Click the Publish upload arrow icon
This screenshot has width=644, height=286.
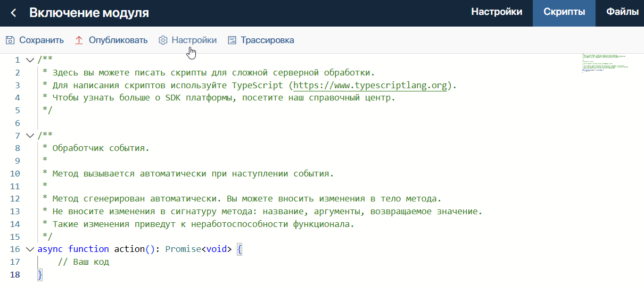pyautogui.click(x=79, y=40)
